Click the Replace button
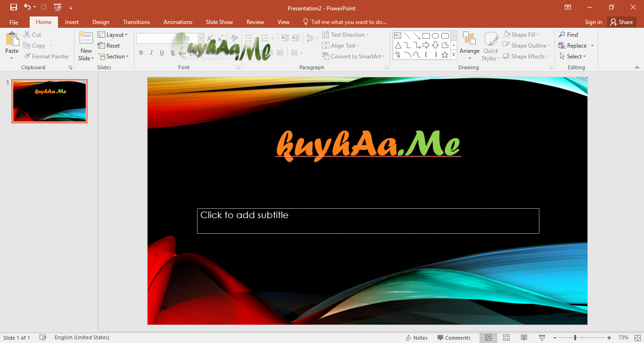The image size is (644, 343). coord(572,45)
